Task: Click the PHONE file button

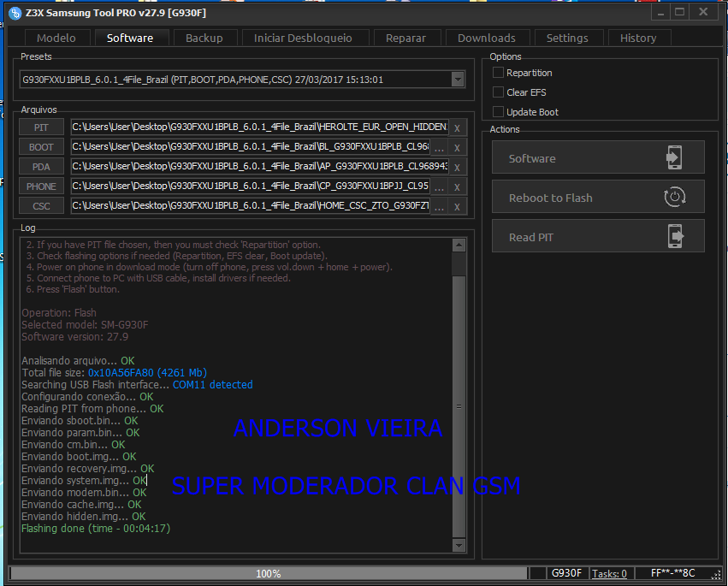Action: (x=41, y=186)
